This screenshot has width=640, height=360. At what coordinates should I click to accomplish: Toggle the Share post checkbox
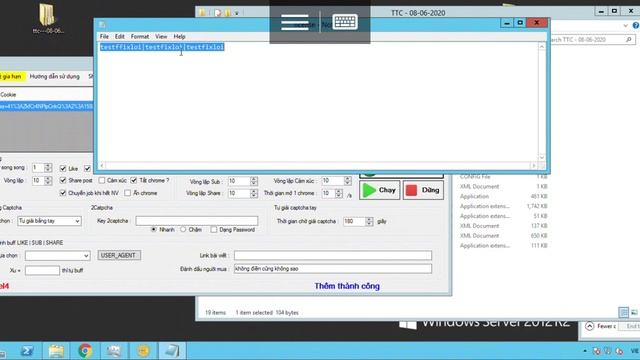coord(63,180)
